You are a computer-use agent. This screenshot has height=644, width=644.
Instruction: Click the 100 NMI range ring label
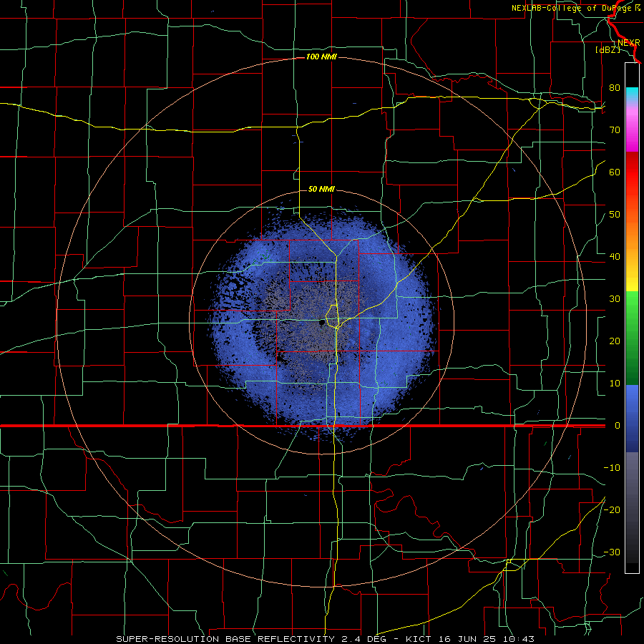321,57
